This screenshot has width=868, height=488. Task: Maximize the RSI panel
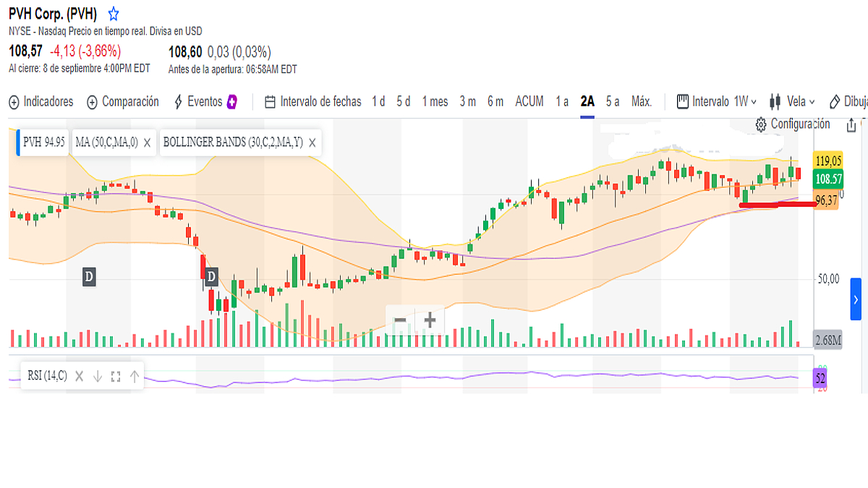point(116,376)
